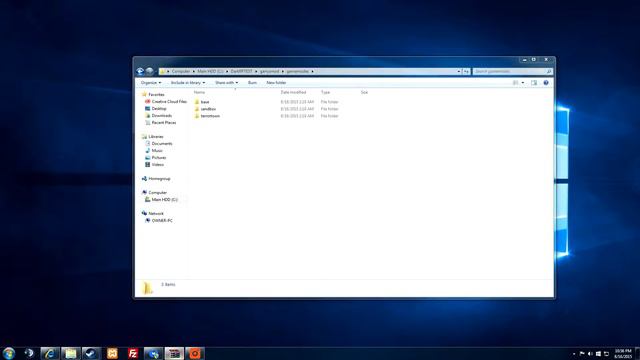This screenshot has width=640, height=360.
Task: Open Explorer help question mark icon
Action: pos(546,83)
